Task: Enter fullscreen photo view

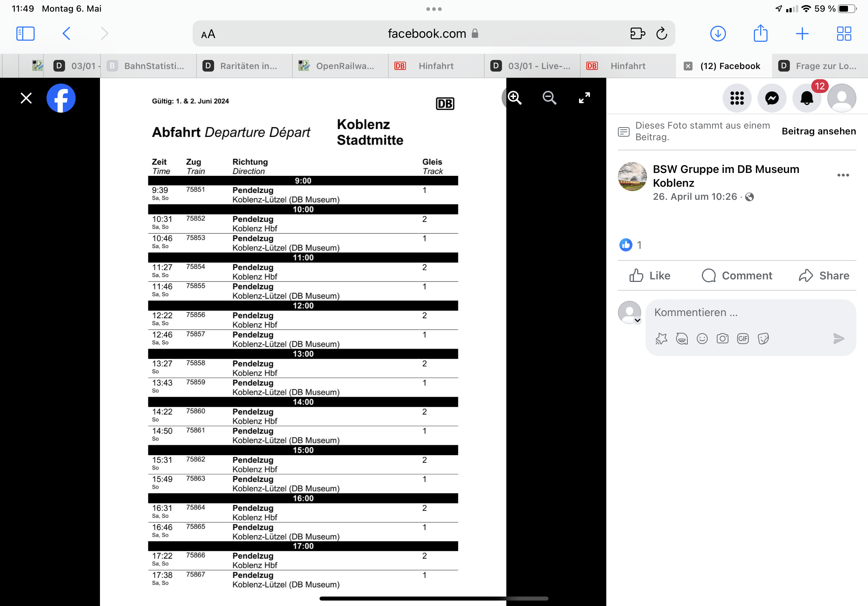Action: (584, 98)
